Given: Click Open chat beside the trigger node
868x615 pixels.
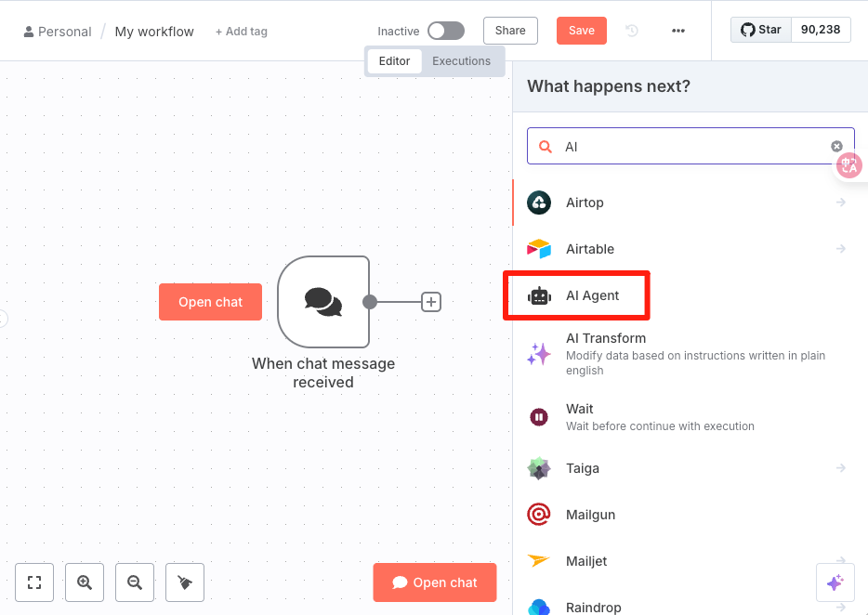Looking at the screenshot, I should click(x=210, y=302).
